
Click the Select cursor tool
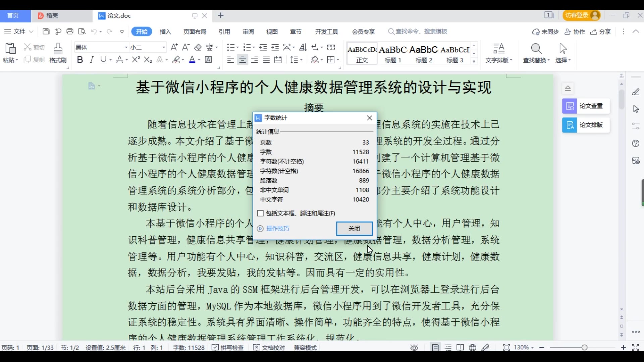pyautogui.click(x=563, y=49)
